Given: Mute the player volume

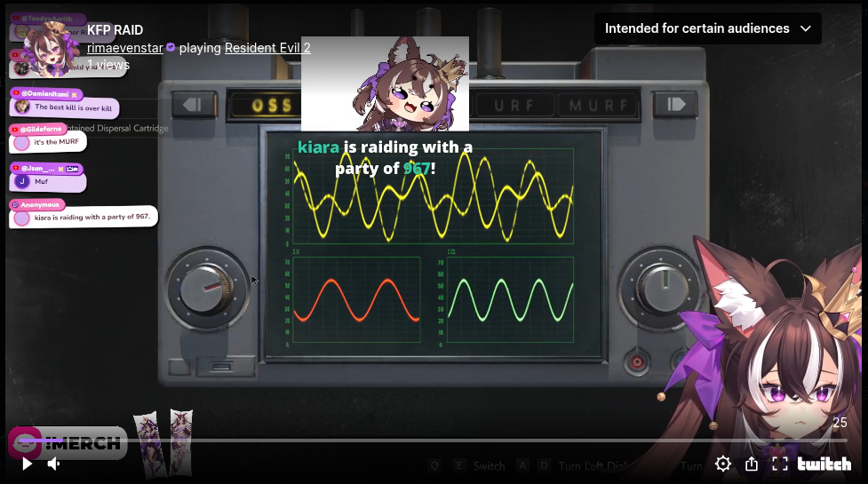Looking at the screenshot, I should coord(53,464).
